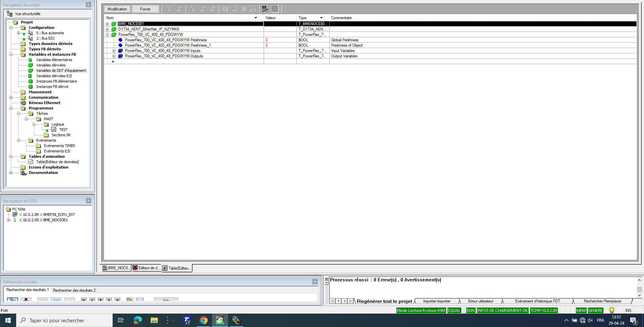Viewport: 644px width, 327px height.
Task: Close the Navigateur de DTM panel
Action: click(x=89, y=201)
